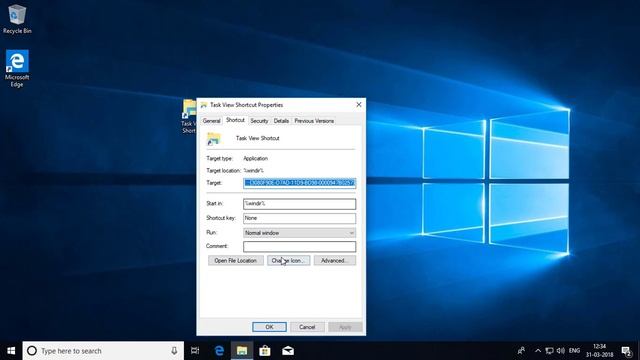Image resolution: width=640 pixels, height=360 pixels.
Task: Open the Action Center notifications
Action: point(626,351)
